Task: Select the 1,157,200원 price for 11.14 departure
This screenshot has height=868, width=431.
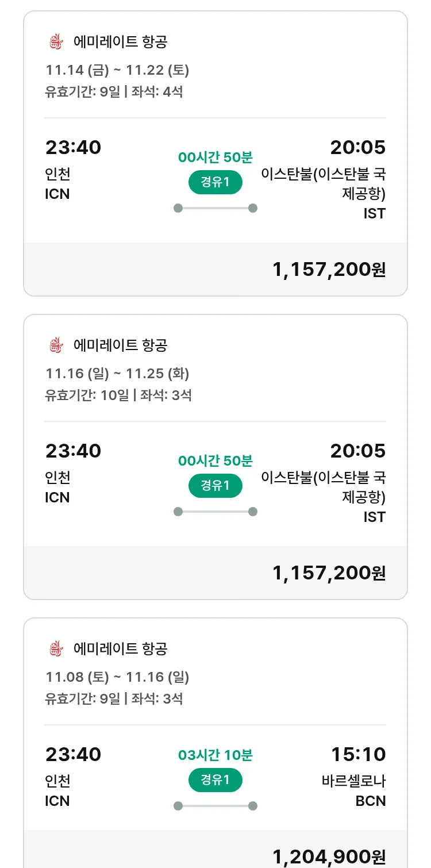Action: tap(329, 269)
